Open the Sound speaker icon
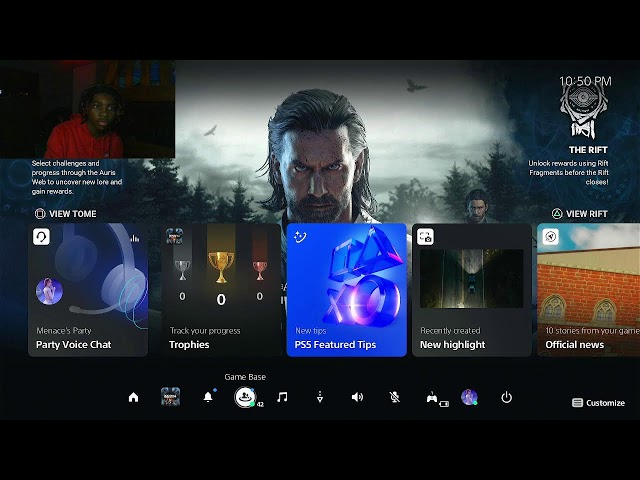 click(357, 397)
